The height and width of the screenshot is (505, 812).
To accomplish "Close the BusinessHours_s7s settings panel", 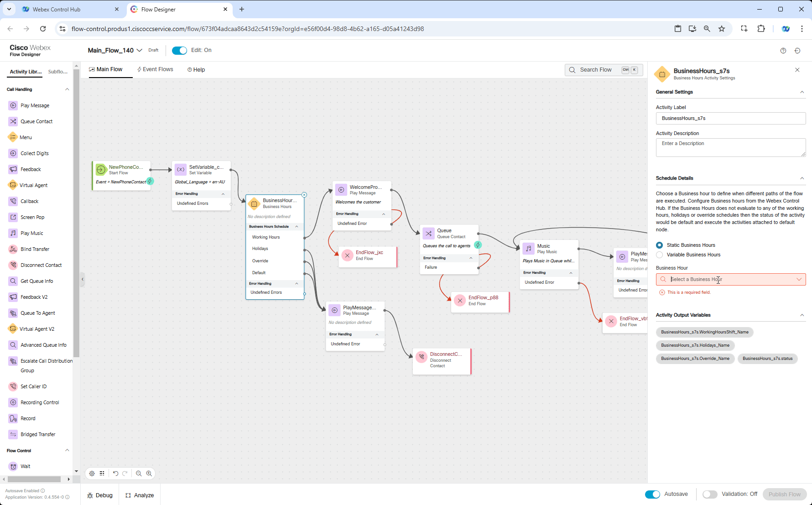I will (x=797, y=70).
